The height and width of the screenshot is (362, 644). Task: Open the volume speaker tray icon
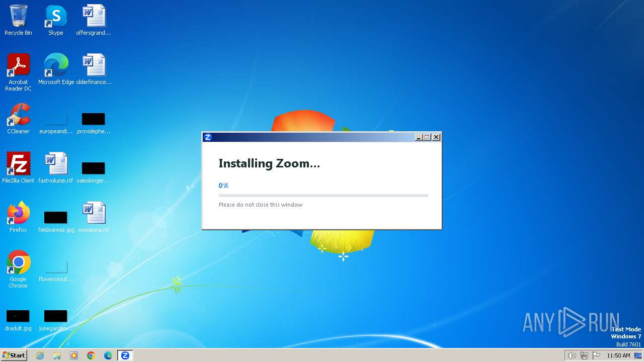point(572,355)
